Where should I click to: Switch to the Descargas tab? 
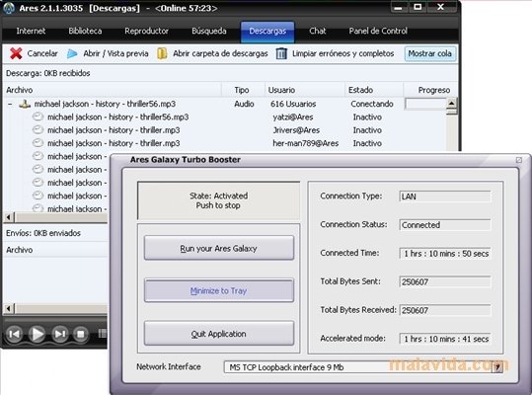[267, 32]
